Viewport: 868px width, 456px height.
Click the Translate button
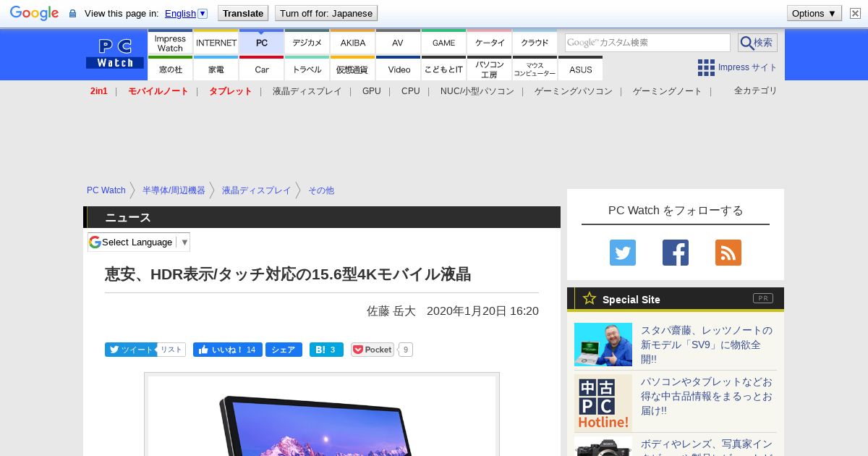[x=243, y=13]
